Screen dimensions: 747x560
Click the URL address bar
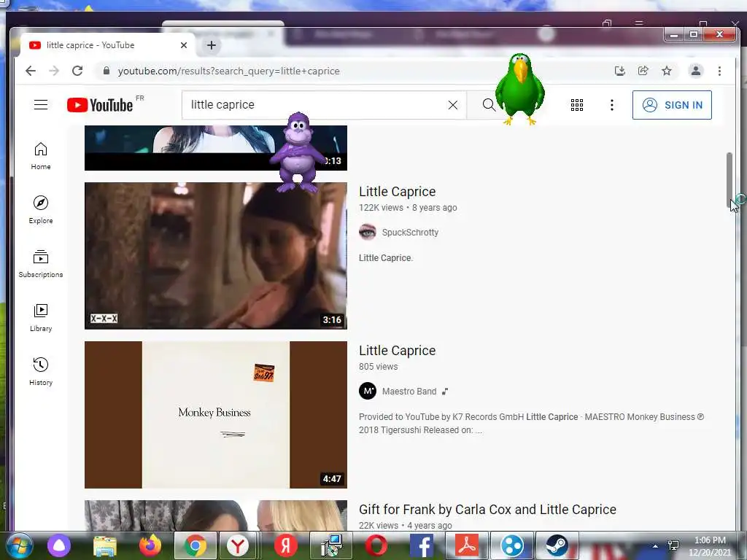pyautogui.click(x=352, y=71)
